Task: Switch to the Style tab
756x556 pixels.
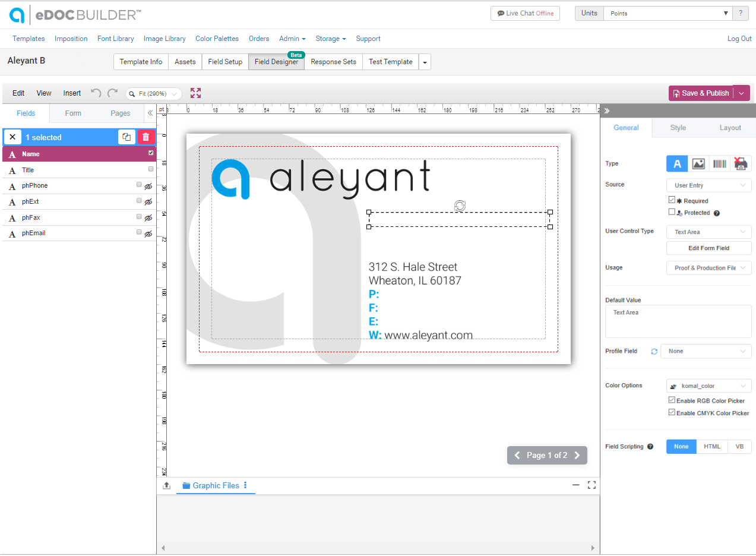Action: pos(678,128)
